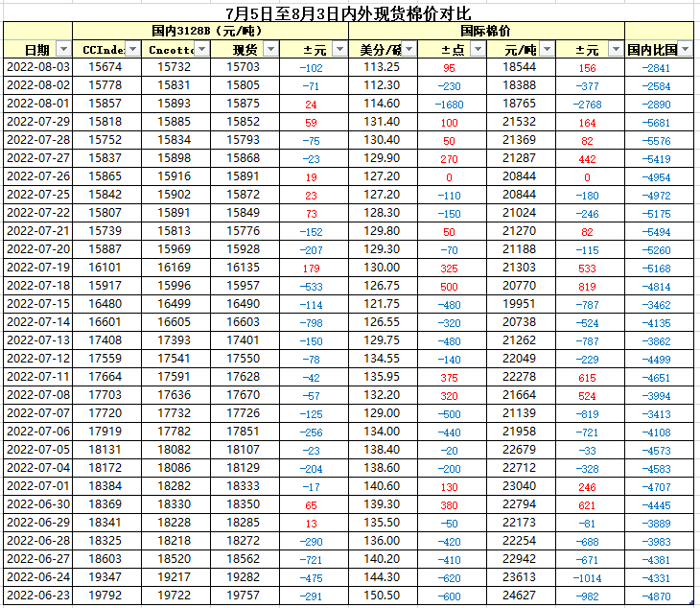Select date cell 2022-07-06
Screen dimensions: 700x608
point(38,432)
